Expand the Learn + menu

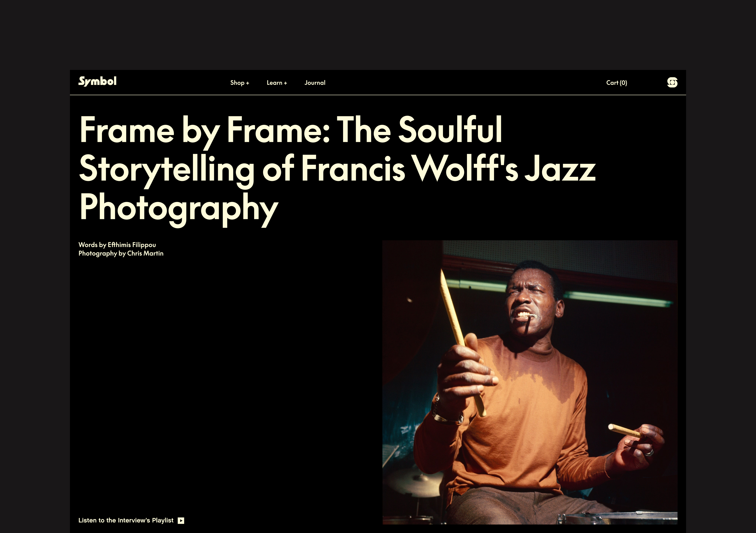(x=277, y=83)
